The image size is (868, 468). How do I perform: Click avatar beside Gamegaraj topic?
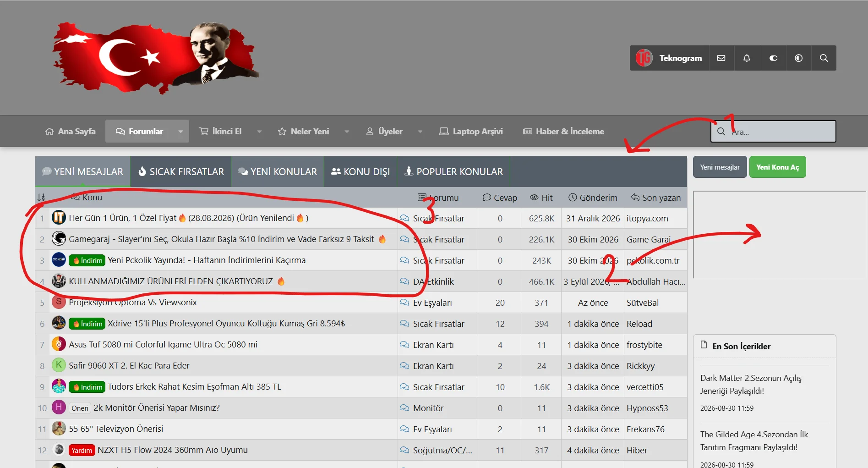(59, 238)
